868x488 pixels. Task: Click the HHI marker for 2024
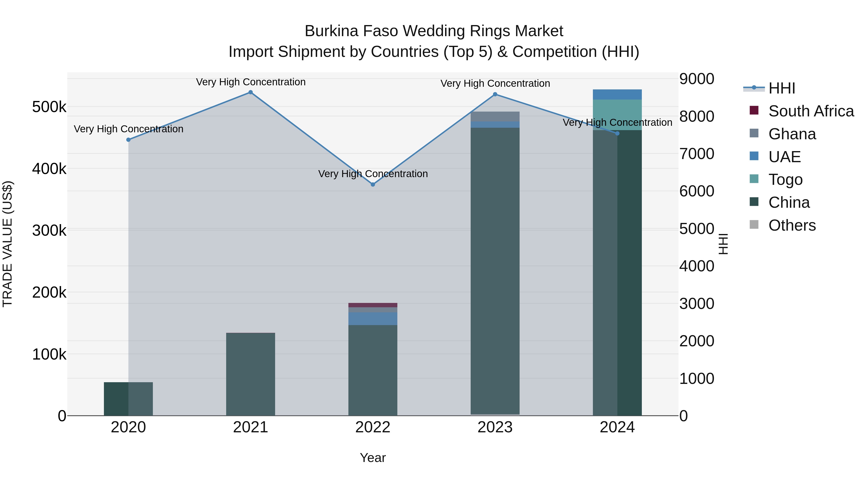tap(617, 134)
